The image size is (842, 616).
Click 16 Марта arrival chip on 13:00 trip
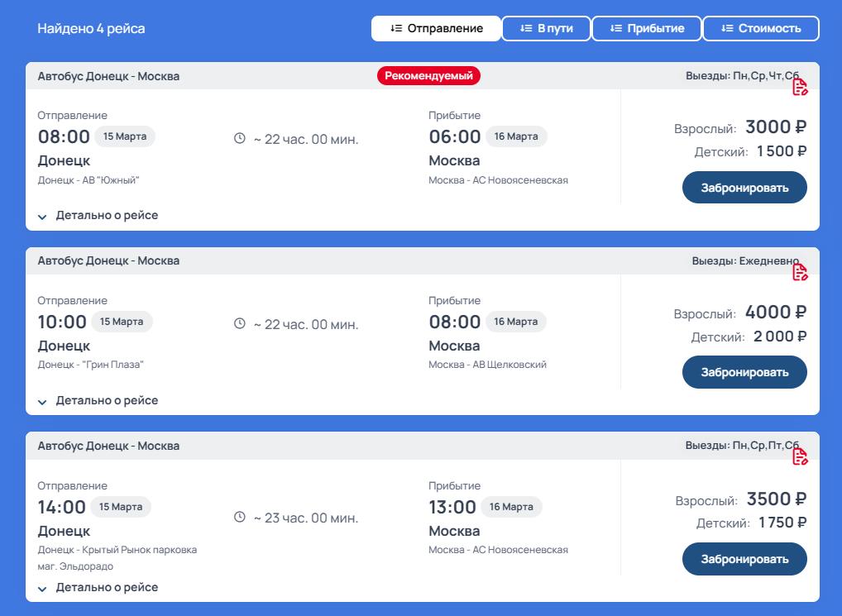(511, 507)
